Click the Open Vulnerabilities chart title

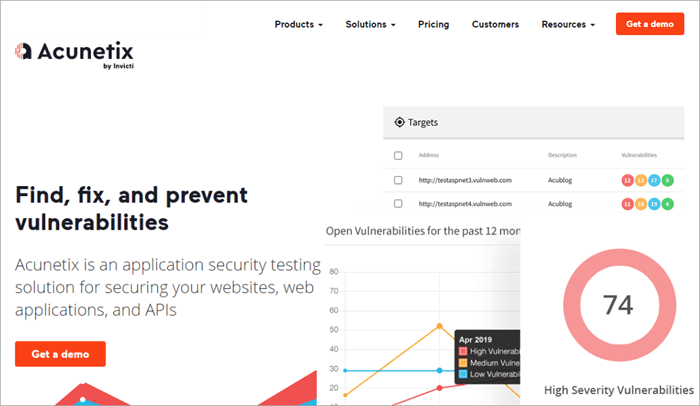click(423, 231)
